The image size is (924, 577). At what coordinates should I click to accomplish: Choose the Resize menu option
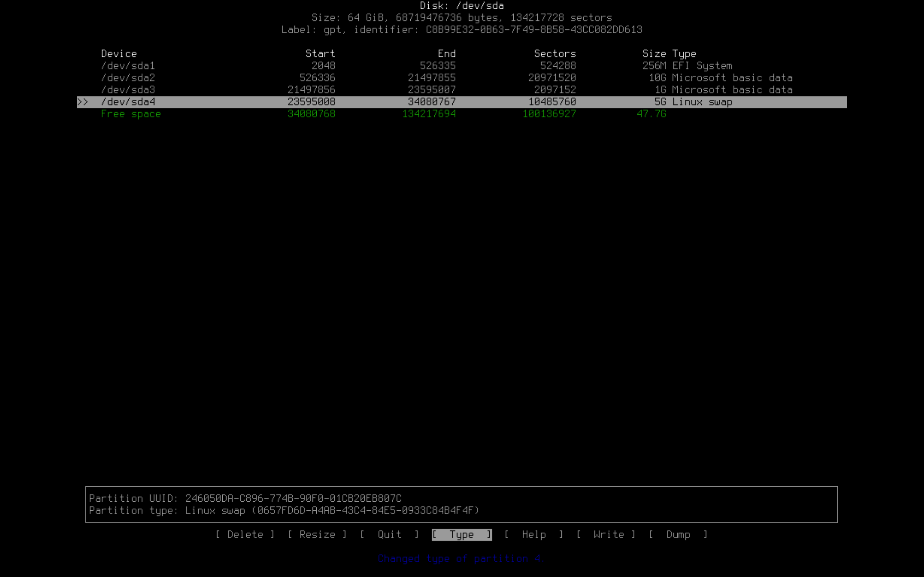click(x=317, y=535)
